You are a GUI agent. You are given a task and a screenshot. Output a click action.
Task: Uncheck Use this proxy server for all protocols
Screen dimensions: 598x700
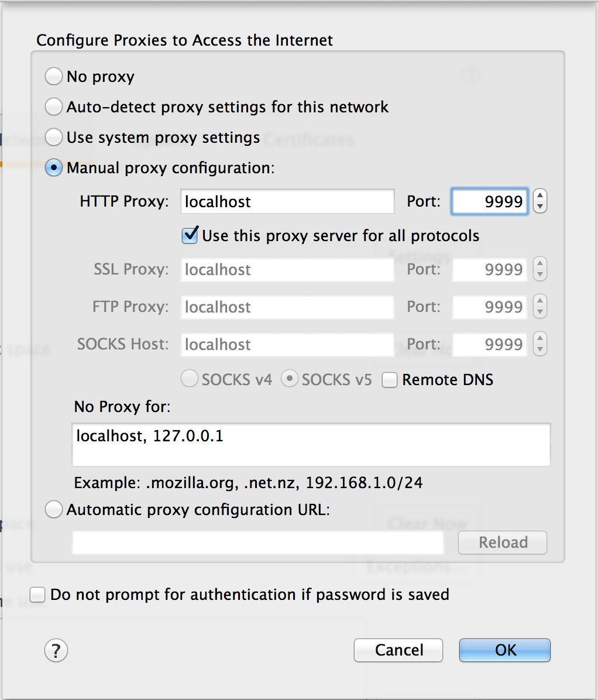(189, 235)
